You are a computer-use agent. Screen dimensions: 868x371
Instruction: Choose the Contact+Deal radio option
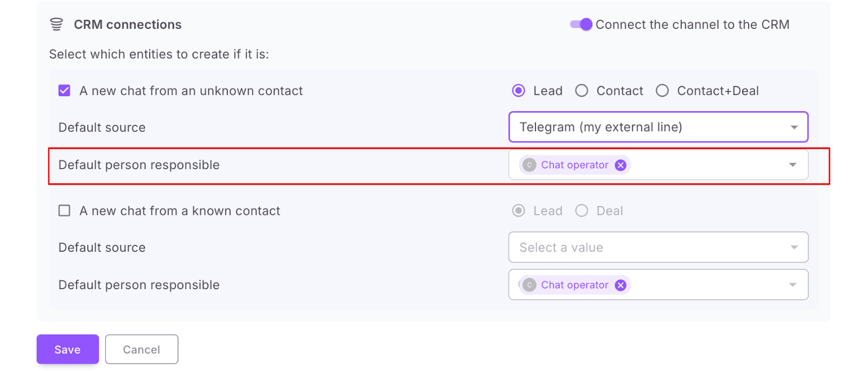pos(662,91)
